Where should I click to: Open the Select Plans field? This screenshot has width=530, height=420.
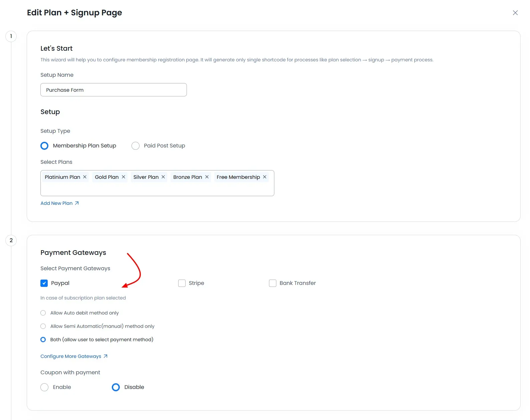tap(157, 188)
